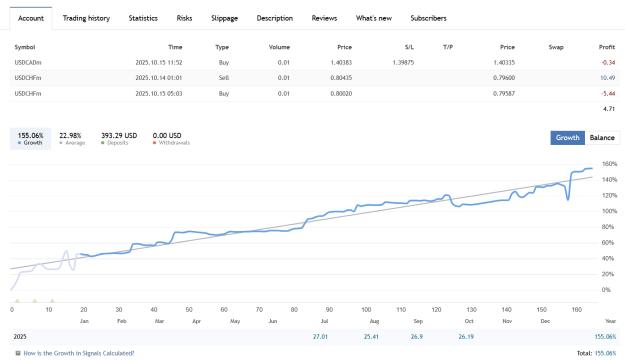Open the Reviews tab
625x361 pixels.
pyautogui.click(x=324, y=18)
